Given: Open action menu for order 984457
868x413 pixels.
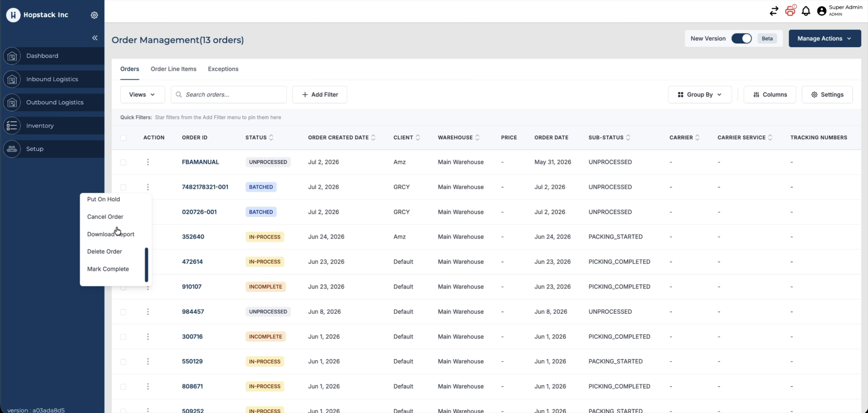Looking at the screenshot, I should pos(148,312).
